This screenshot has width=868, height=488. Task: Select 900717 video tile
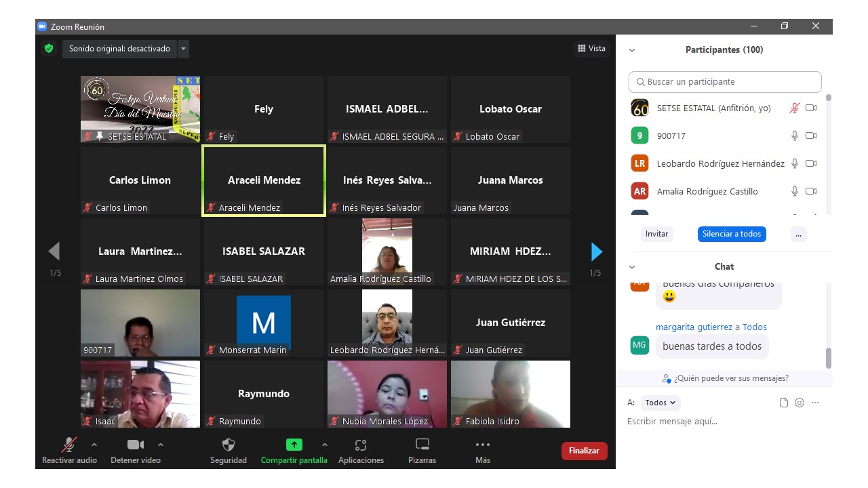tap(140, 323)
